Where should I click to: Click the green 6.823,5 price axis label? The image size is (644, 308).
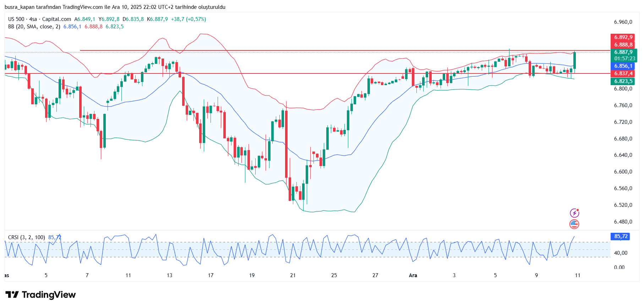coord(623,81)
